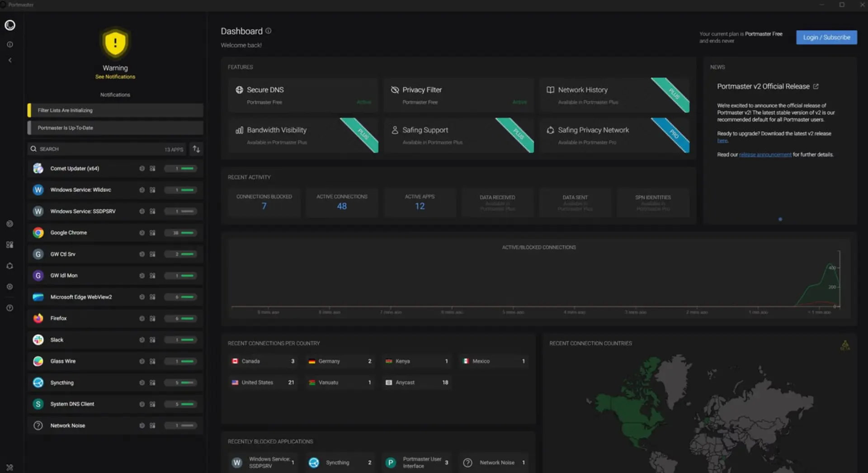The width and height of the screenshot is (868, 473).
Task: Click the Portmaster logo in the sidebar
Action: tap(10, 25)
